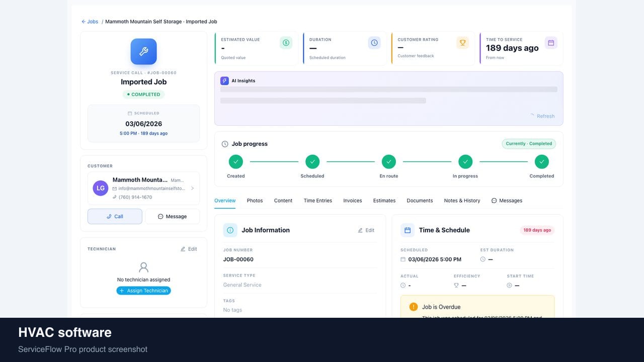Click the Job Information info icon
The width and height of the screenshot is (644, 362).
(230, 230)
